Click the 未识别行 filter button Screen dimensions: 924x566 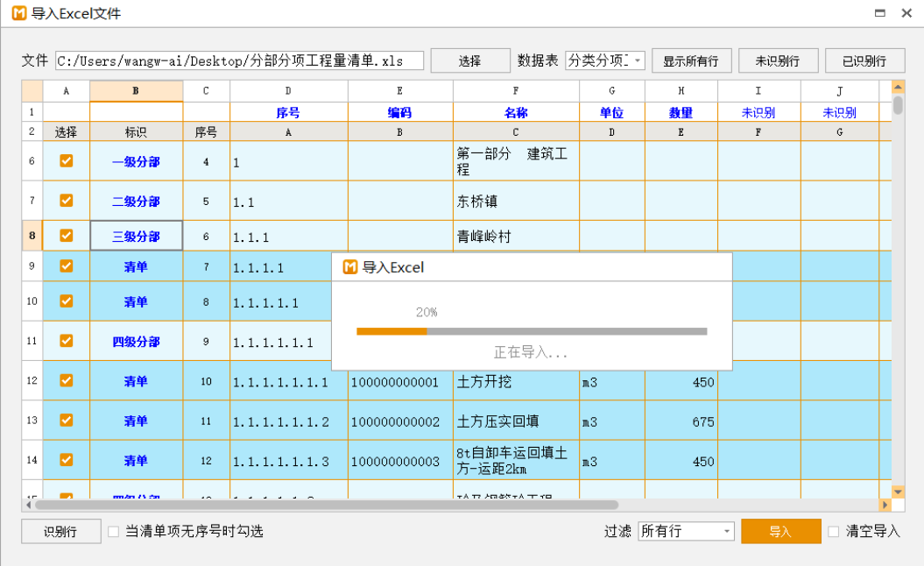778,60
